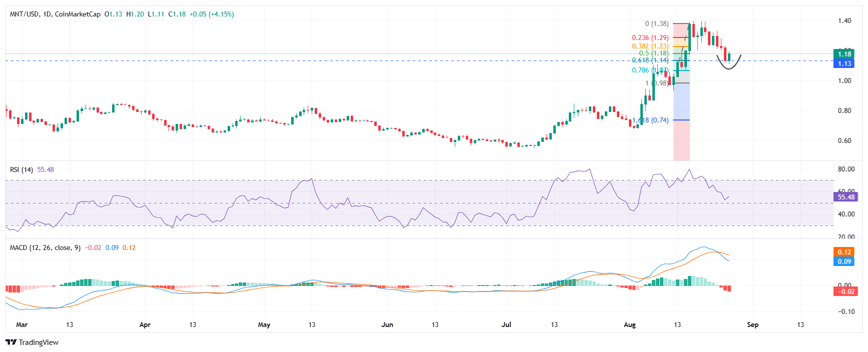868x352 pixels.
Task: Click the TradingView logo
Action: point(32,342)
